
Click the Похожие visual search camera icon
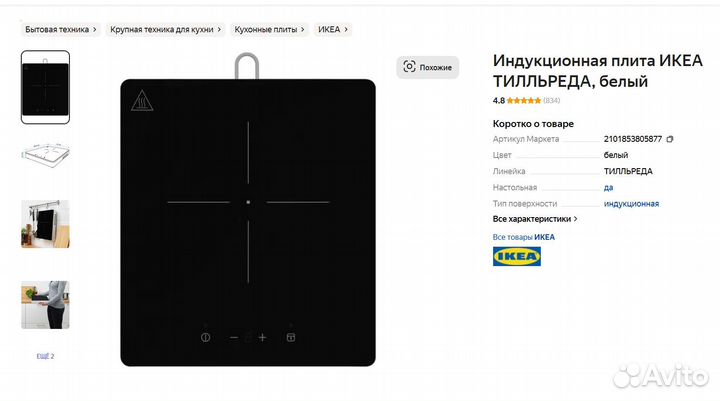pyautogui.click(x=409, y=67)
